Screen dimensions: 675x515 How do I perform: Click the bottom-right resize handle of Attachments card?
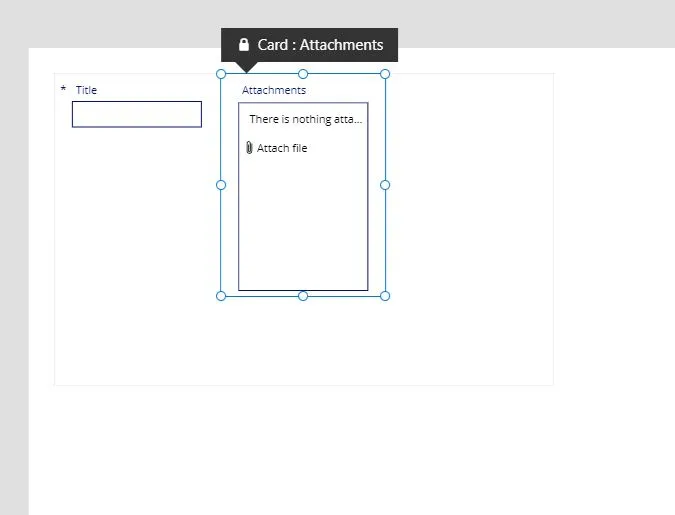[385, 296]
